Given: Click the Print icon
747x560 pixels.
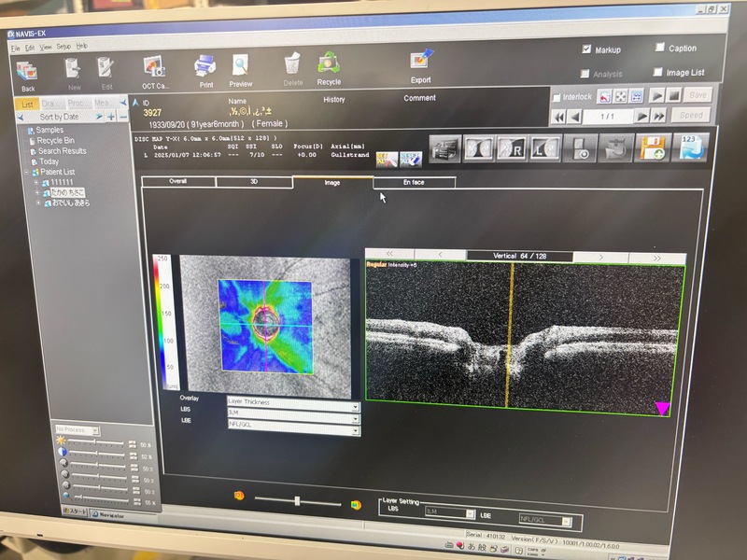Looking at the screenshot, I should tap(204, 67).
